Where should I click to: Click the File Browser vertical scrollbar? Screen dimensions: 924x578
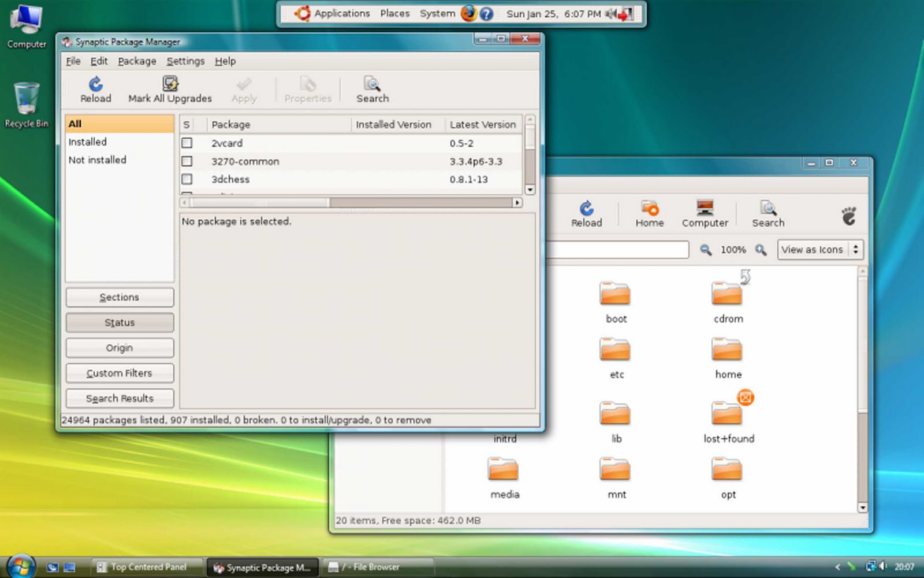(862, 389)
